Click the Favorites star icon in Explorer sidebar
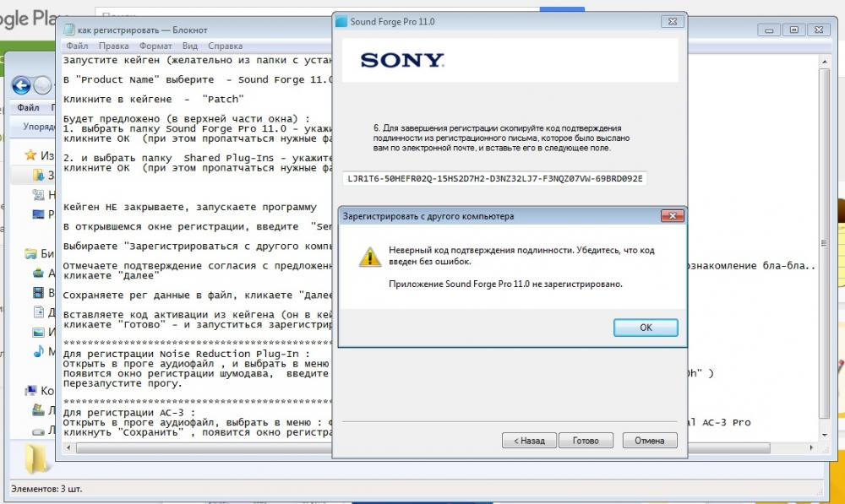845x504 pixels. click(x=31, y=156)
